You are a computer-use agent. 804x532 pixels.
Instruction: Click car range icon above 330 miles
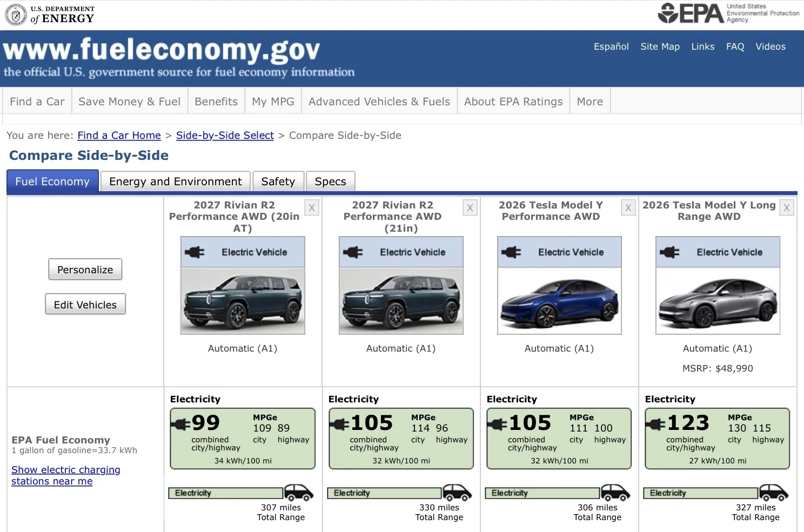457,493
